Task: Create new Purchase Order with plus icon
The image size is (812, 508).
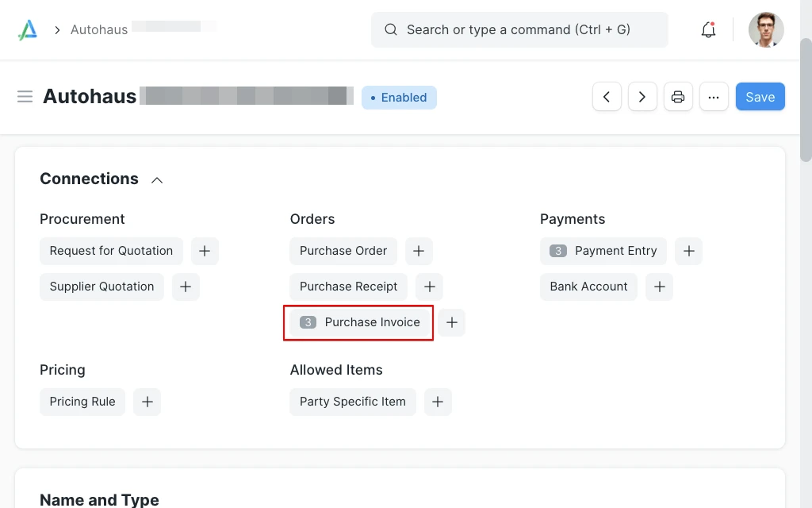Action: [419, 251]
